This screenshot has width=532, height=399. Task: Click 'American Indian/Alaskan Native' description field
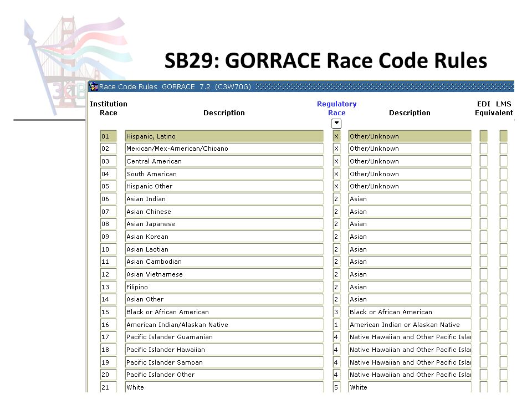pyautogui.click(x=224, y=324)
